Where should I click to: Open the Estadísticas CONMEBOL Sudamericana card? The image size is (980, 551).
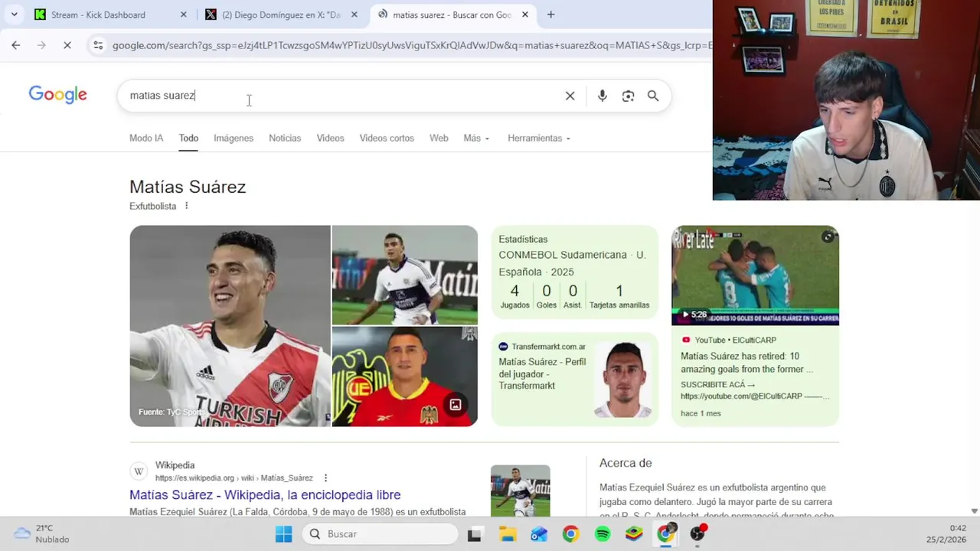point(574,274)
